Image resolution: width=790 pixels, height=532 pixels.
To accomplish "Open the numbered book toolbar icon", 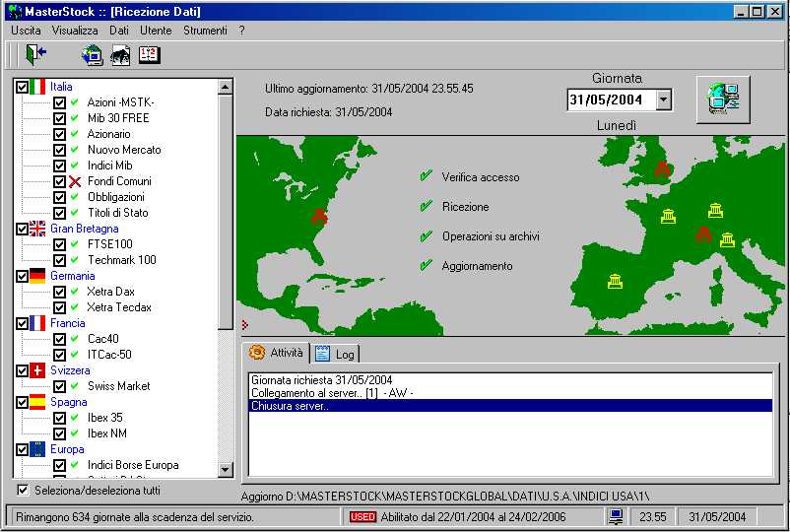I will pos(149,54).
